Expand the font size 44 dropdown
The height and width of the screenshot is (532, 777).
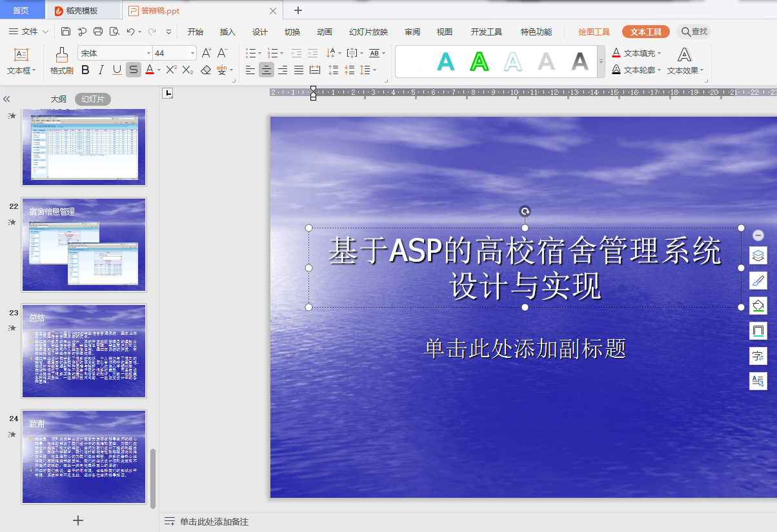[192, 54]
